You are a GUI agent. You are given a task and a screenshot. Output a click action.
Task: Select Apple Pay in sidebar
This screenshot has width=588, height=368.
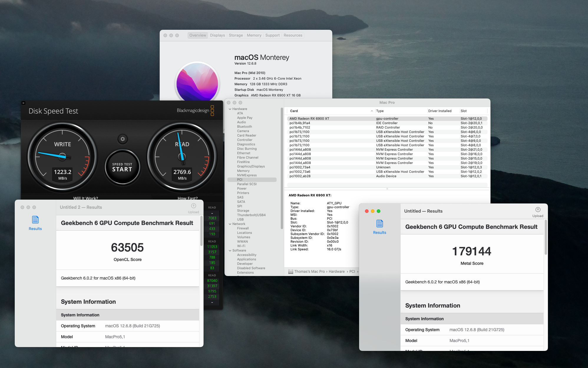245,118
